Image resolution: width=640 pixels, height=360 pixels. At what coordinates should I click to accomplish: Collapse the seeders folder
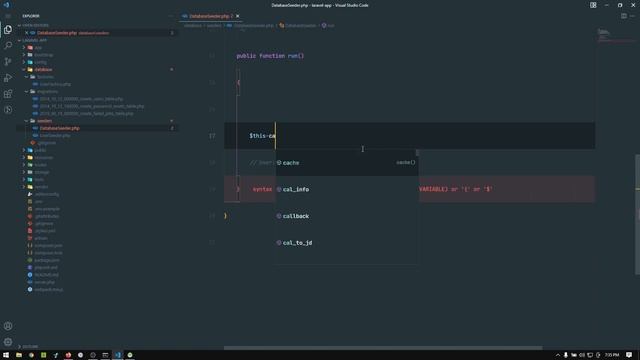pos(44,121)
